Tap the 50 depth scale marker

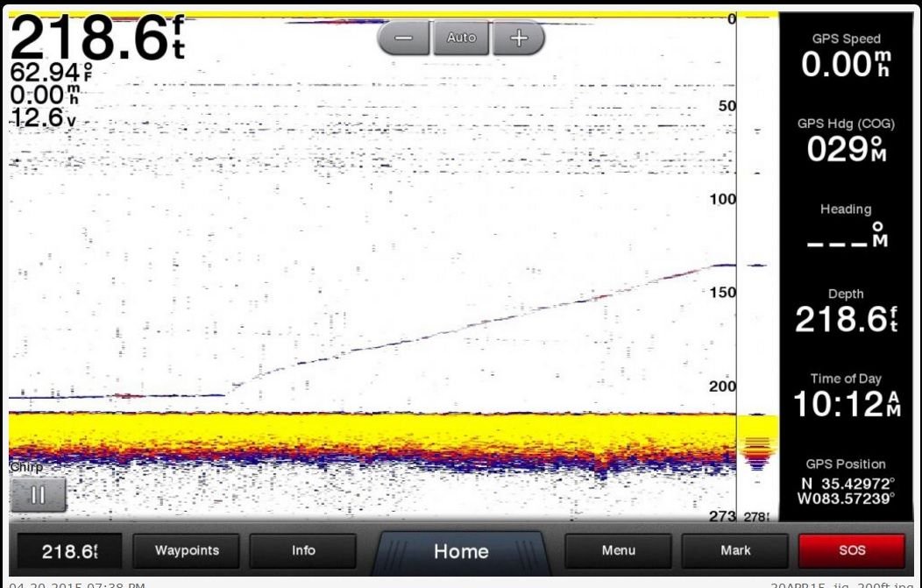[727, 106]
